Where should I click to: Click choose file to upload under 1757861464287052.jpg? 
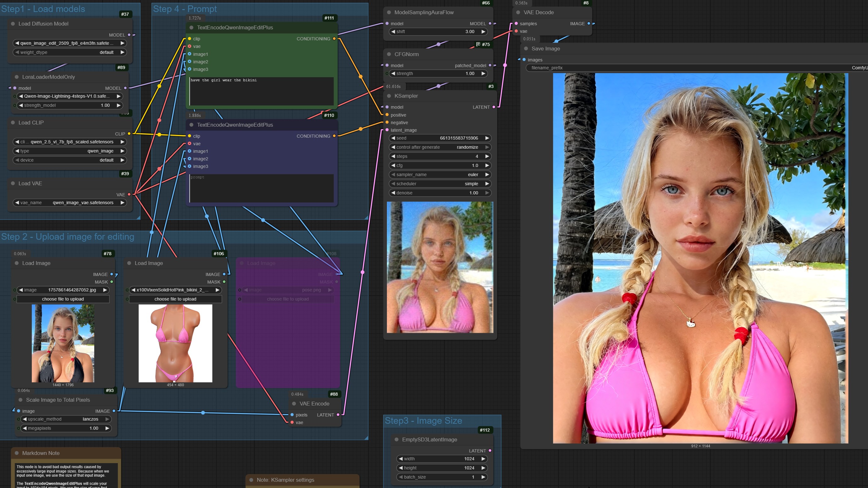[63, 299]
